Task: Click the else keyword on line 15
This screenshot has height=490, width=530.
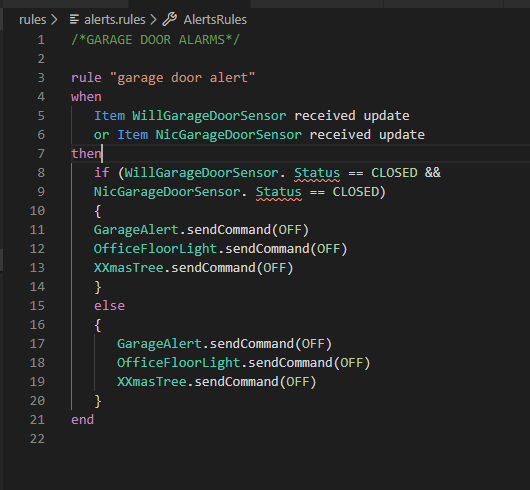Action: (x=110, y=306)
